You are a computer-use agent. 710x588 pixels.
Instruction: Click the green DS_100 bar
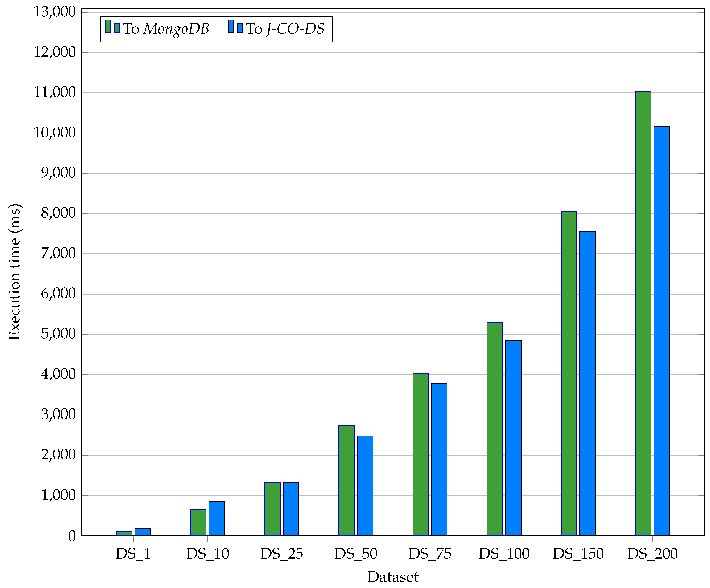[495, 429]
